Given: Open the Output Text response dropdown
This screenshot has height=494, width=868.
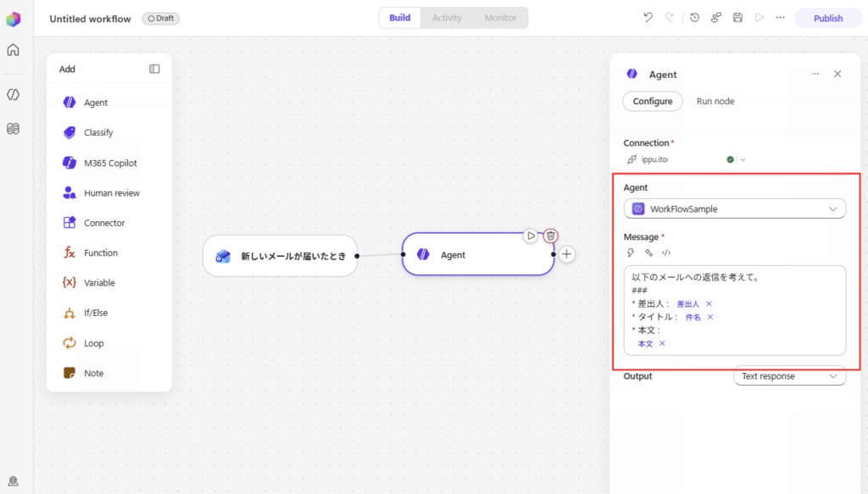Looking at the screenshot, I should 789,376.
